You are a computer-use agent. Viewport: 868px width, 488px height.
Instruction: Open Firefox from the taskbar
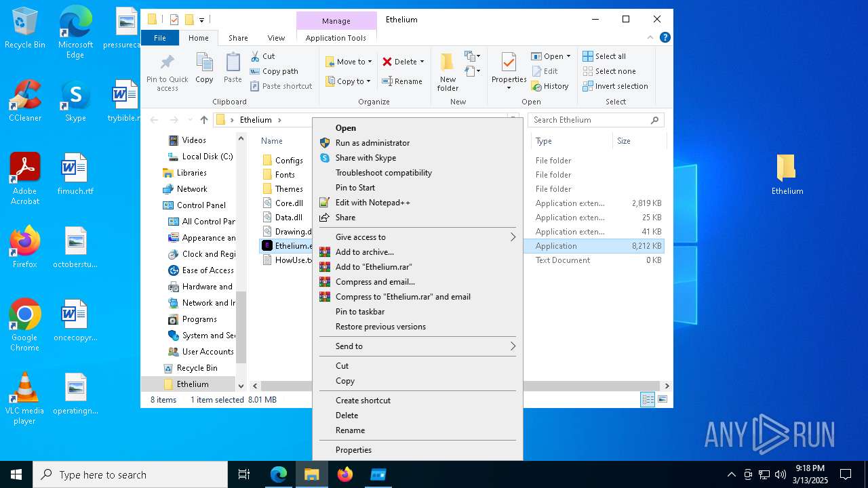345,474
